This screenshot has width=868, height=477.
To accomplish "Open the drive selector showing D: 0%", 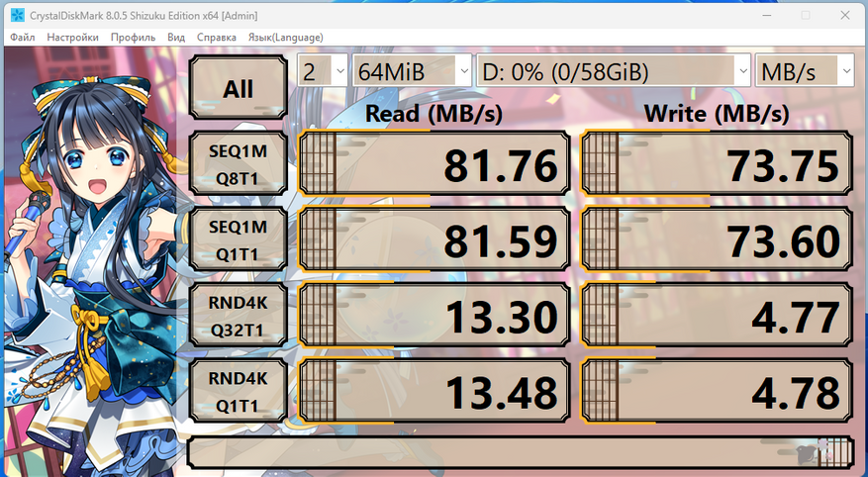I will point(614,71).
